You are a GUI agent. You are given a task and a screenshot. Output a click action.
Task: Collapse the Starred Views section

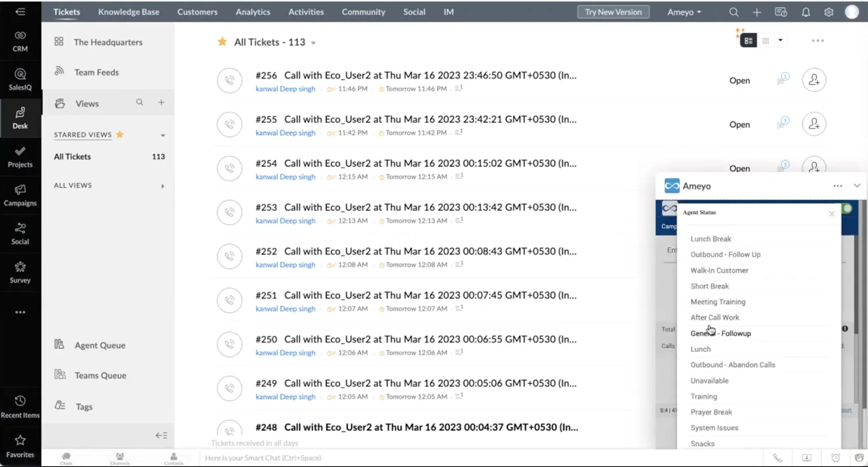tap(162, 135)
